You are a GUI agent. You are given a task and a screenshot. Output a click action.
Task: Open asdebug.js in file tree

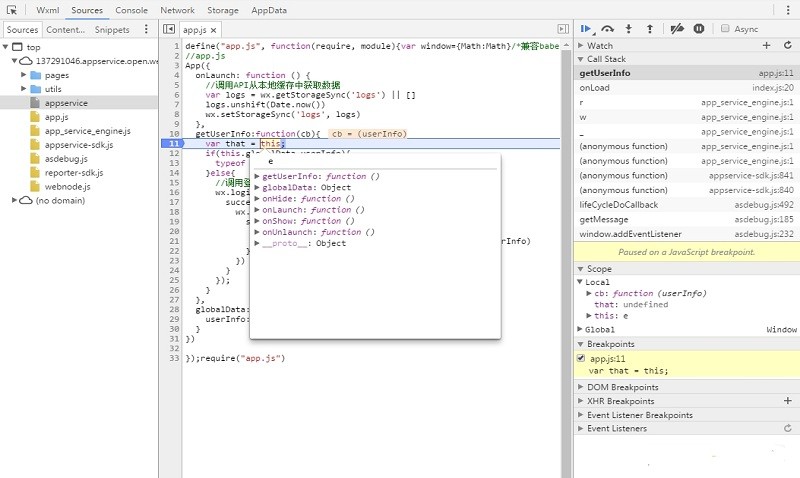(68, 159)
